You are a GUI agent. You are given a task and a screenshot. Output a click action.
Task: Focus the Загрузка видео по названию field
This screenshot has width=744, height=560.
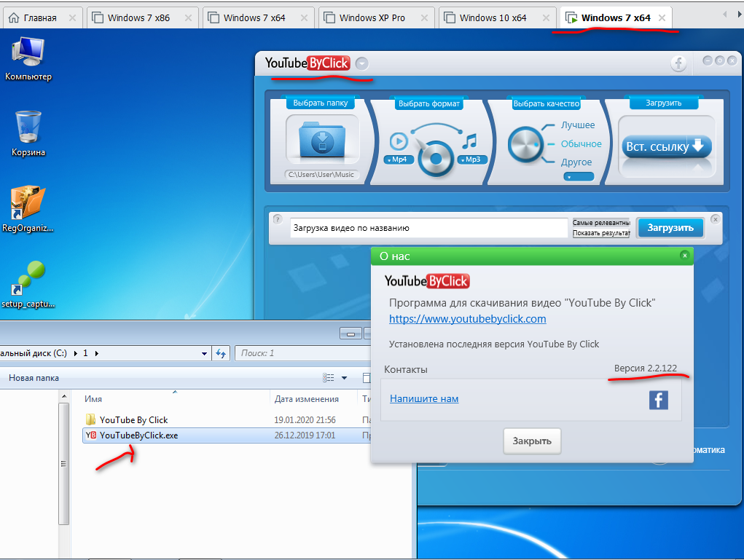pyautogui.click(x=429, y=228)
